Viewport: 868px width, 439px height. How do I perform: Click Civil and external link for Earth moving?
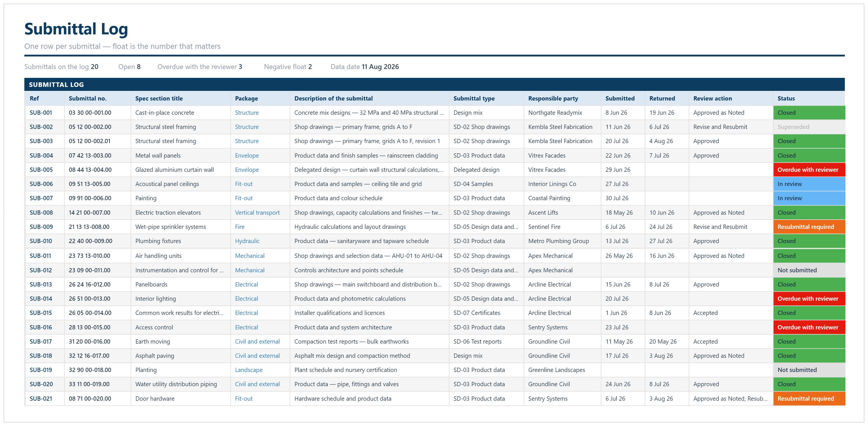click(257, 342)
